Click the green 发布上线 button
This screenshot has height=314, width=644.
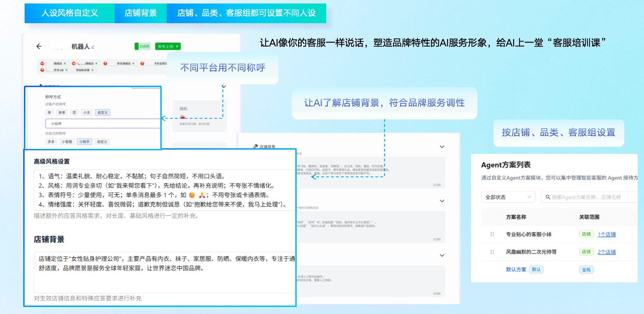(x=168, y=46)
